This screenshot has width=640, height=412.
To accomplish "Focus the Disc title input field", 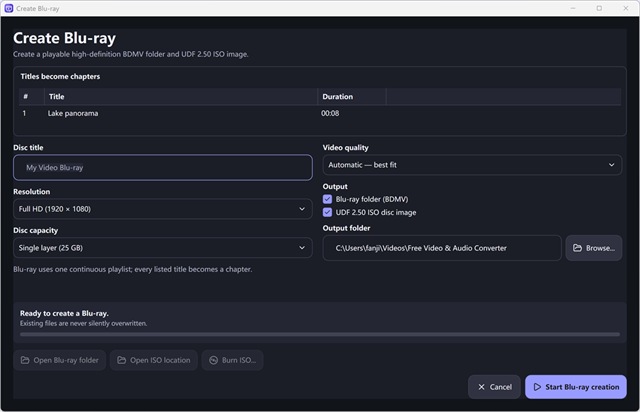I will 163,167.
